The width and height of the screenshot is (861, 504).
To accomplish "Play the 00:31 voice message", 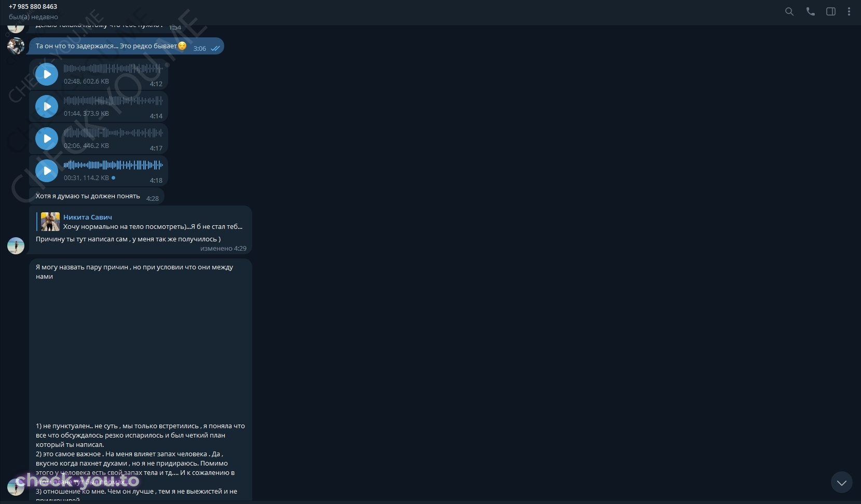I will click(47, 171).
